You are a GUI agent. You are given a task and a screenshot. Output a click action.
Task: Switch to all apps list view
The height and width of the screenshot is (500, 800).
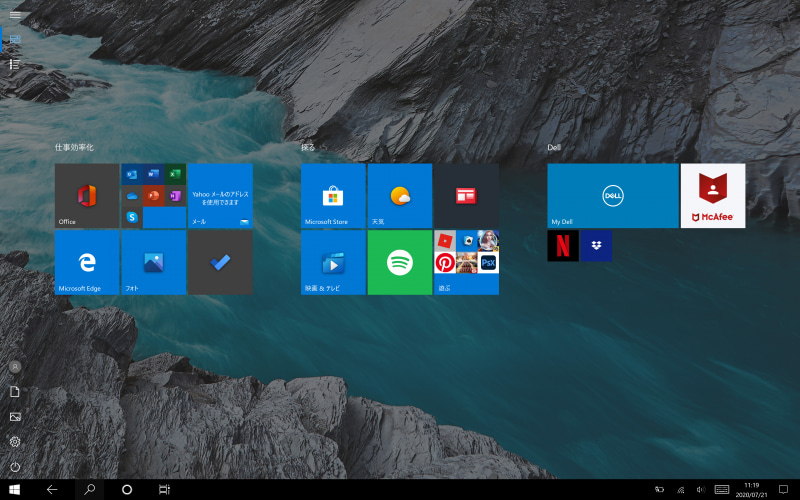(x=15, y=64)
